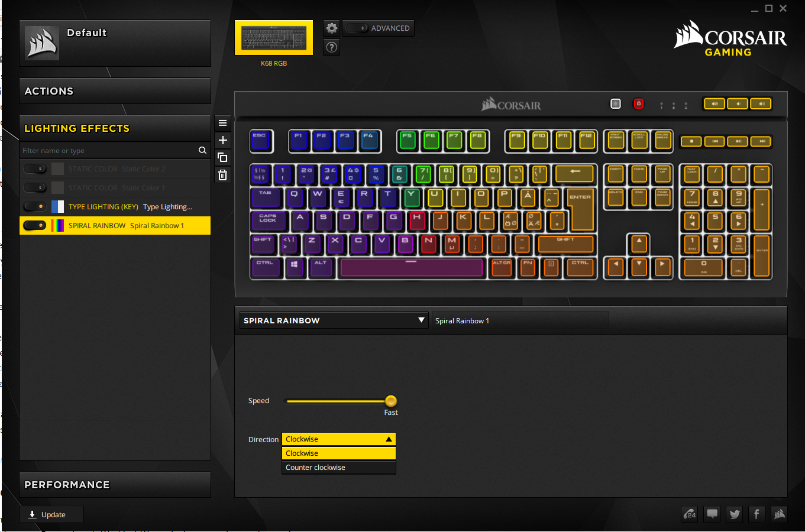This screenshot has height=532, width=805.
Task: Click the Update button
Action: (x=51, y=515)
